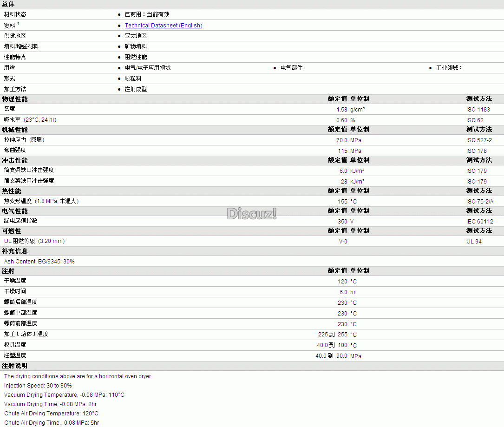Select the 干燥时间 value 6.0
The image size is (504, 427).
pyautogui.click(x=343, y=292)
